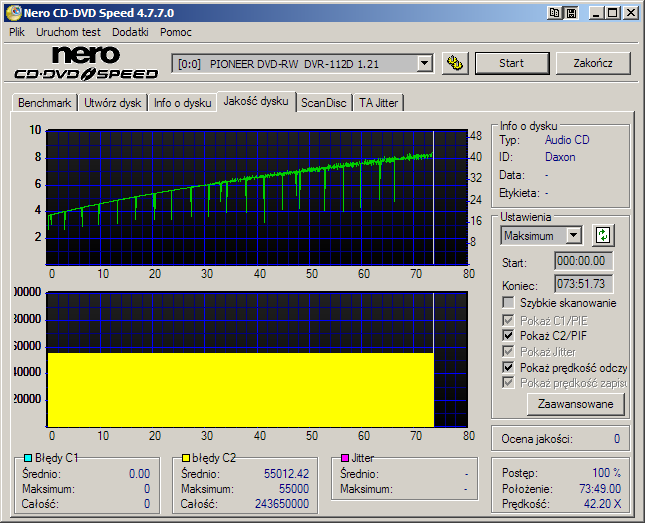Image resolution: width=645 pixels, height=523 pixels.
Task: Maximize the Nero CD-DVD Speed window
Action: [x=613, y=13]
